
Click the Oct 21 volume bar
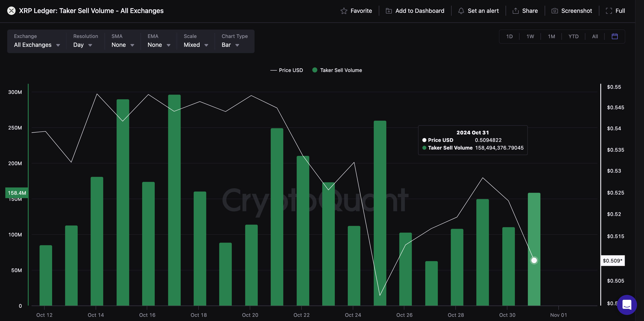pyautogui.click(x=277, y=217)
